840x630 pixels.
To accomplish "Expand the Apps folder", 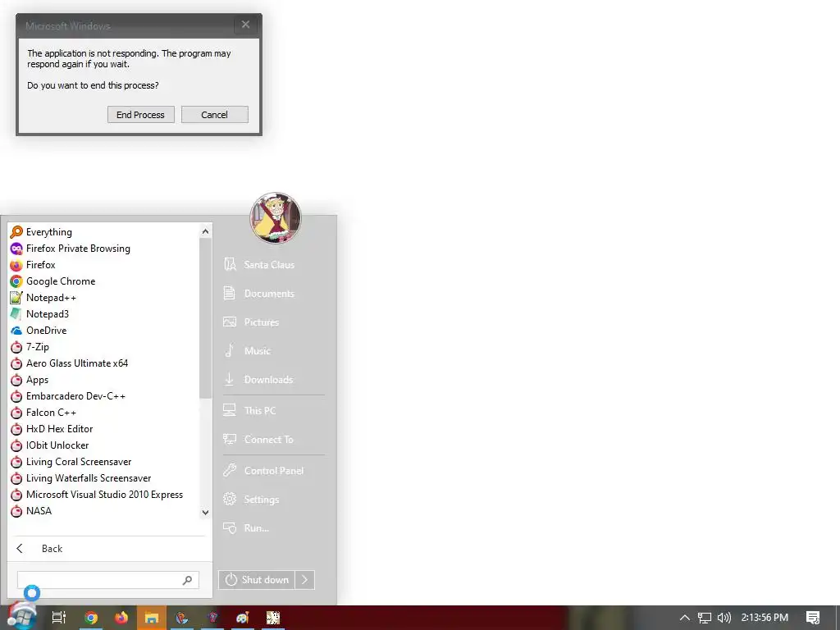I will click(x=104, y=380).
